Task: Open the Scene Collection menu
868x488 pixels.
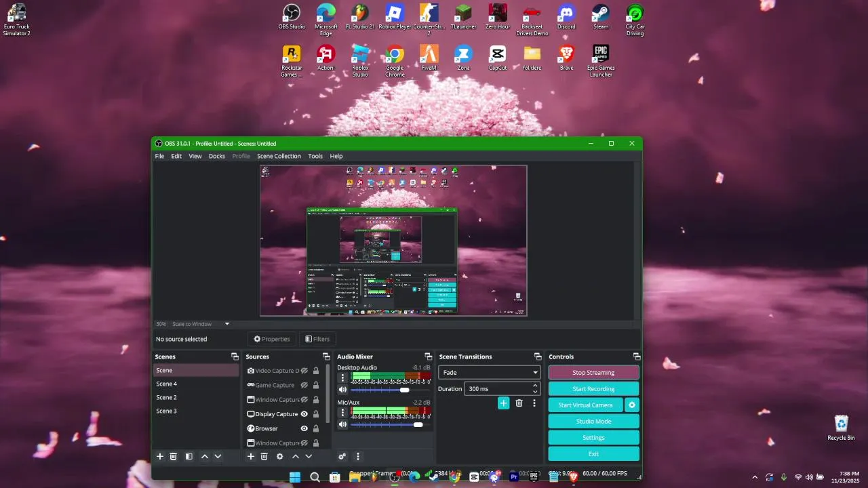Action: (279, 156)
